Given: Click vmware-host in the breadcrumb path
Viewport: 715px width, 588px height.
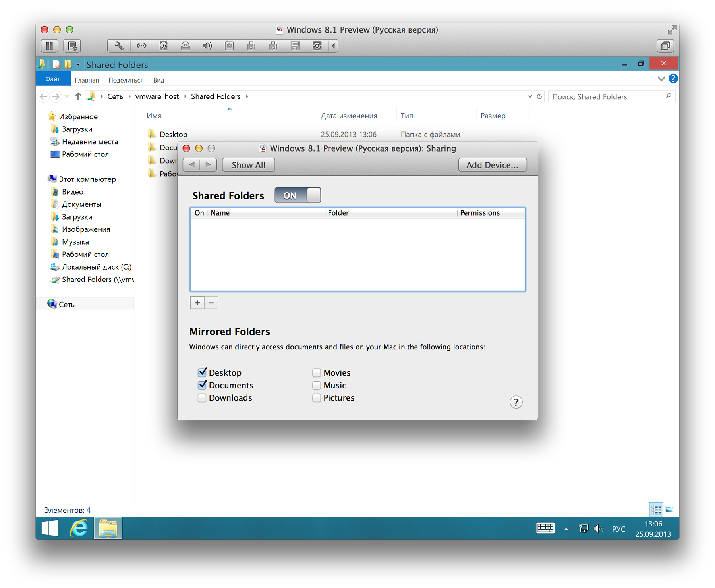Looking at the screenshot, I should coord(157,96).
